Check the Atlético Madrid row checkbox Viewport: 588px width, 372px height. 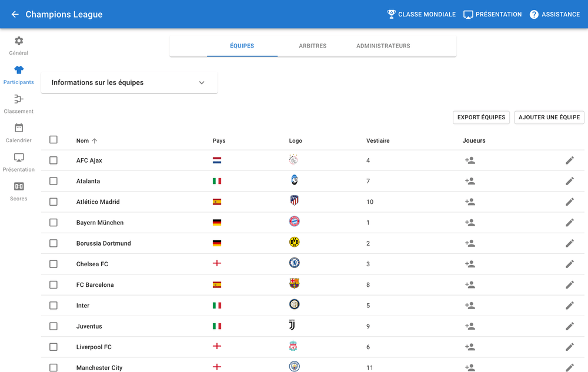point(54,202)
